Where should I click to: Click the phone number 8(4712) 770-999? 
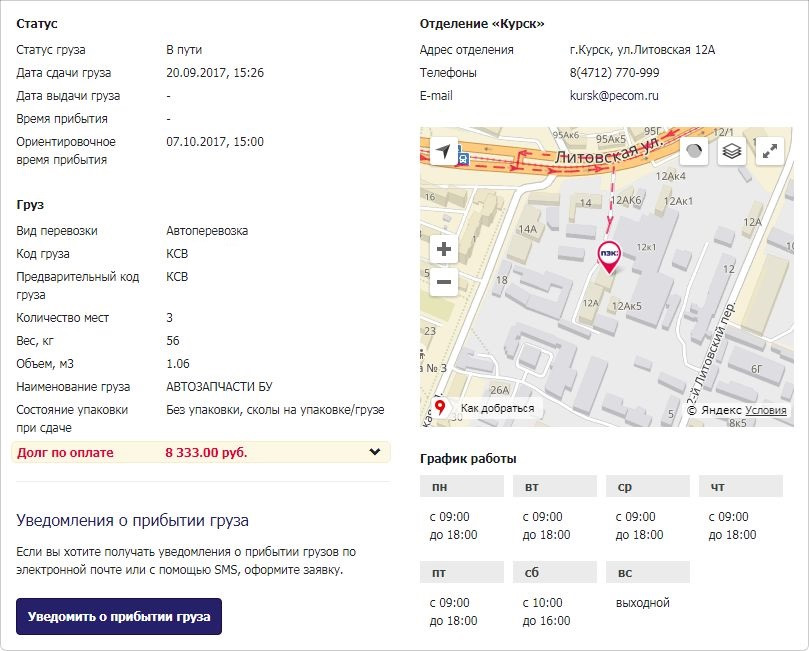click(x=614, y=73)
